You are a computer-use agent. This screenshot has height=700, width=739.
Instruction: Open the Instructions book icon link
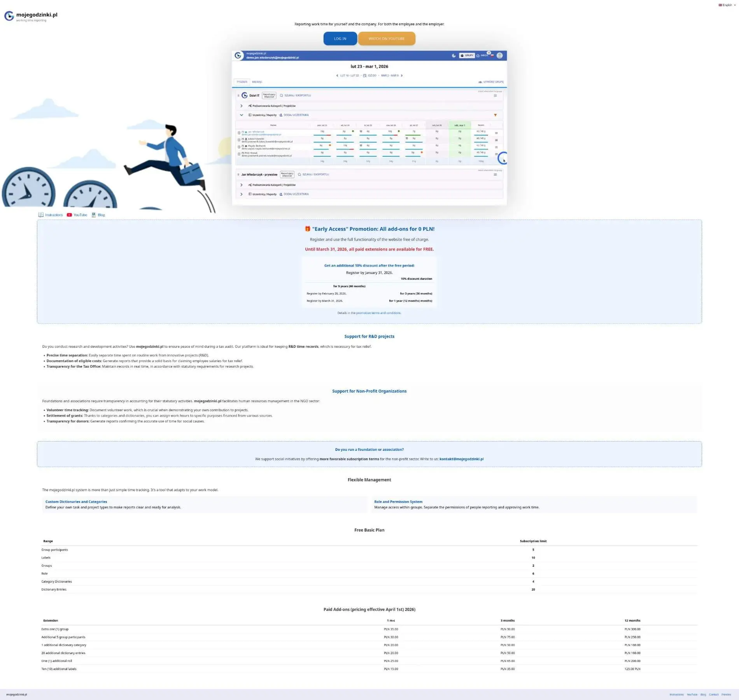coord(41,215)
